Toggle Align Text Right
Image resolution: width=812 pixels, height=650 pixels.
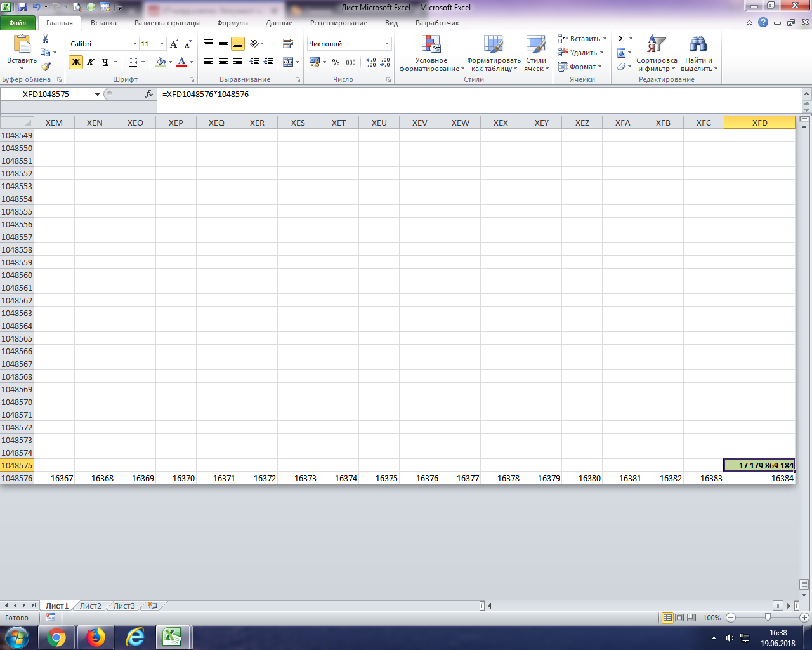pos(238,62)
